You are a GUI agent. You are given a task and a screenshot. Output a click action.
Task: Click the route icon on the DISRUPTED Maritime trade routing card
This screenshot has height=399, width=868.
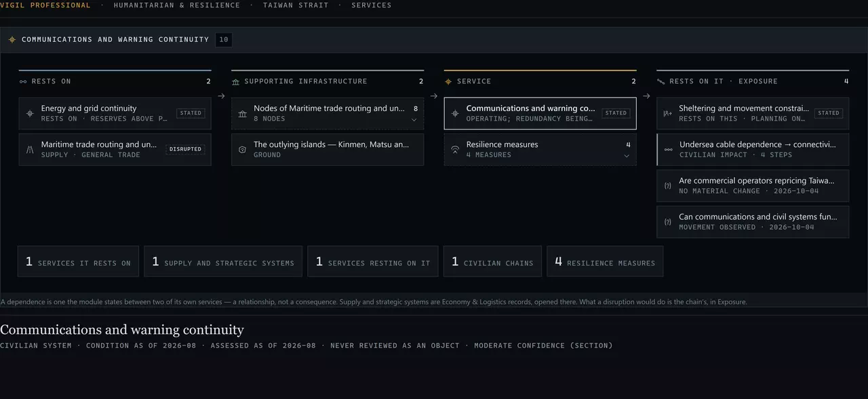click(30, 149)
